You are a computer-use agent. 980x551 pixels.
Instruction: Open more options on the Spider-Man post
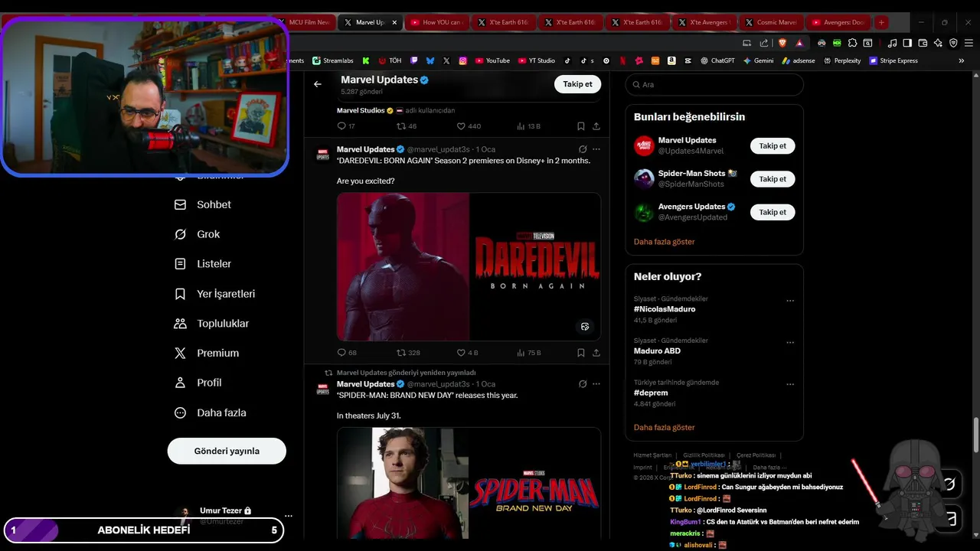[596, 384]
